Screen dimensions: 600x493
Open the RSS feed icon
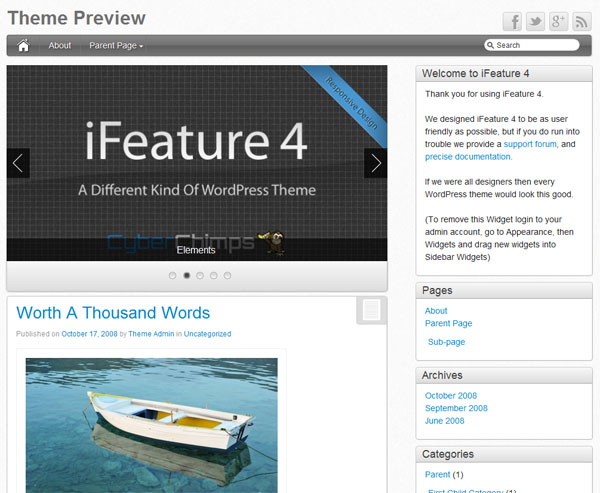tap(582, 21)
